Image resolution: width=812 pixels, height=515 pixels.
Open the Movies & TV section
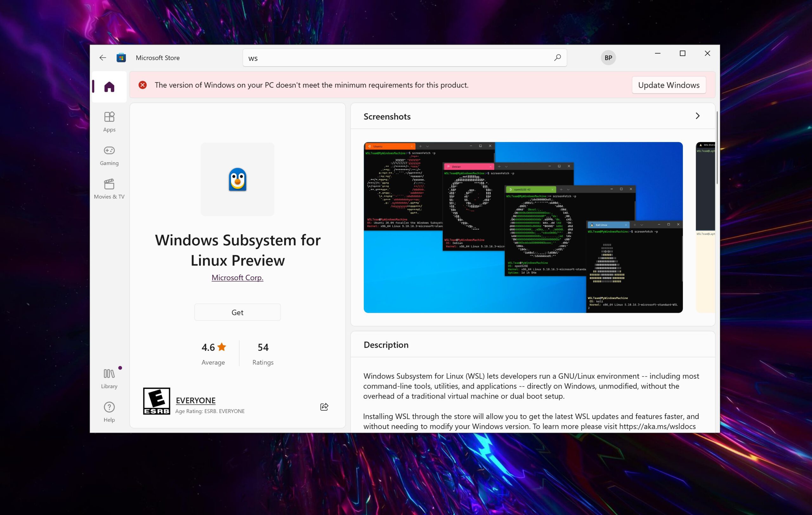coord(109,189)
